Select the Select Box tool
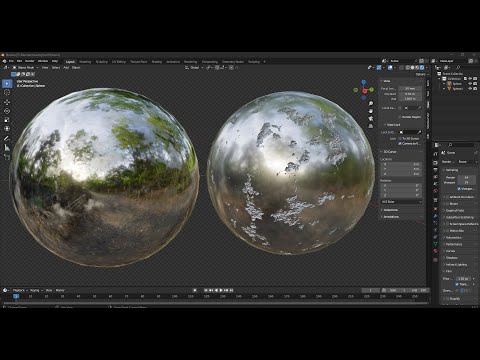Image resolution: width=480 pixels, height=360 pixels. pyautogui.click(x=7, y=84)
